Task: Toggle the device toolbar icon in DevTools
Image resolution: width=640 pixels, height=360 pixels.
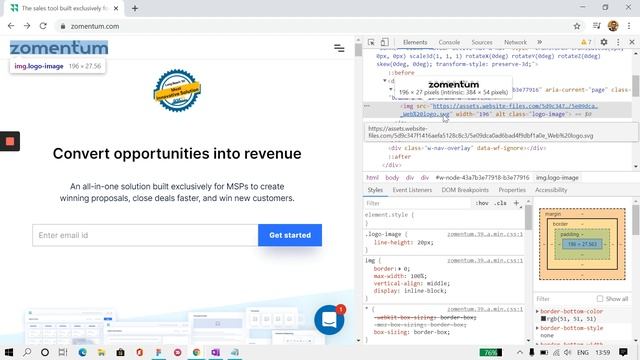Action: 384,42
